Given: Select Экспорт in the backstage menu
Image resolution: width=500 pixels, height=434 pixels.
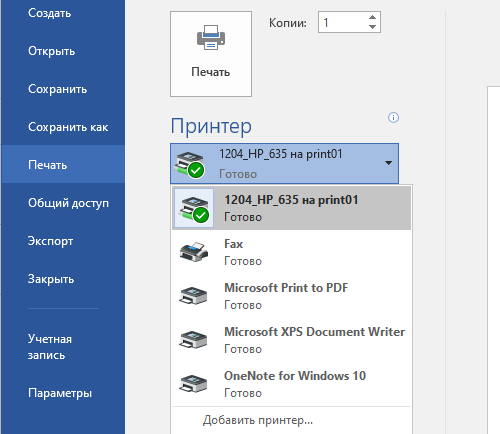Looking at the screenshot, I should click(x=50, y=241).
